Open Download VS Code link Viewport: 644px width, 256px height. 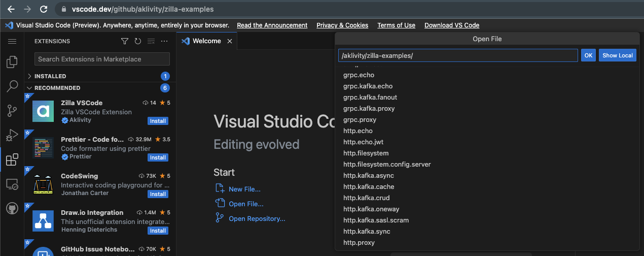click(452, 25)
